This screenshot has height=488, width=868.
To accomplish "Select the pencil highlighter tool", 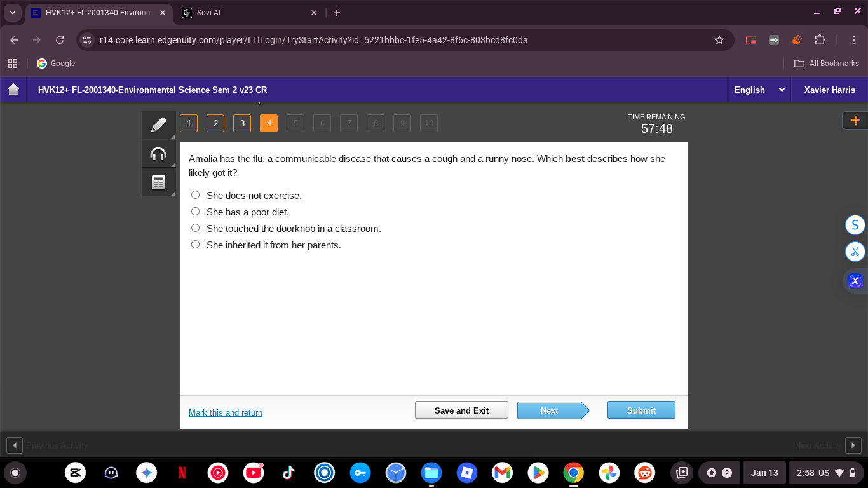I will tap(158, 125).
